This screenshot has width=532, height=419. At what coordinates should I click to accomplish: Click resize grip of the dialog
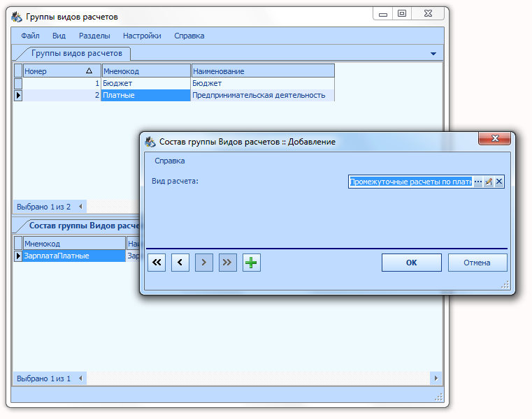[505, 285]
